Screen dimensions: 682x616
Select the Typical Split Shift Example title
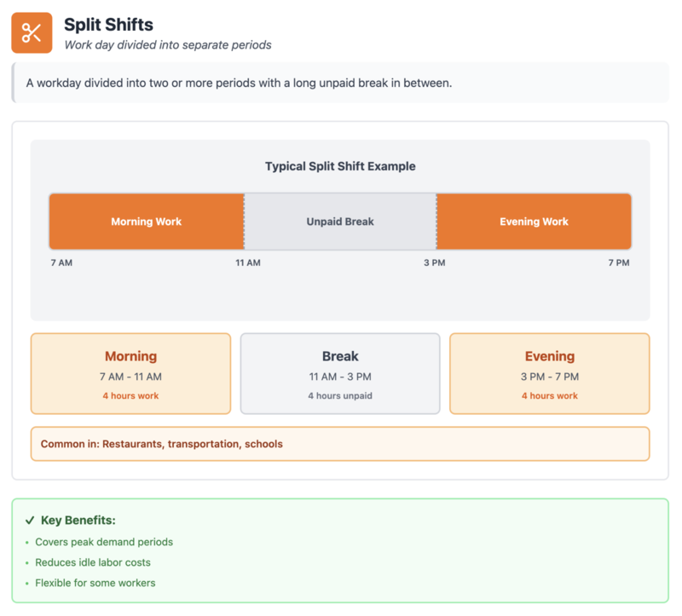[340, 166]
